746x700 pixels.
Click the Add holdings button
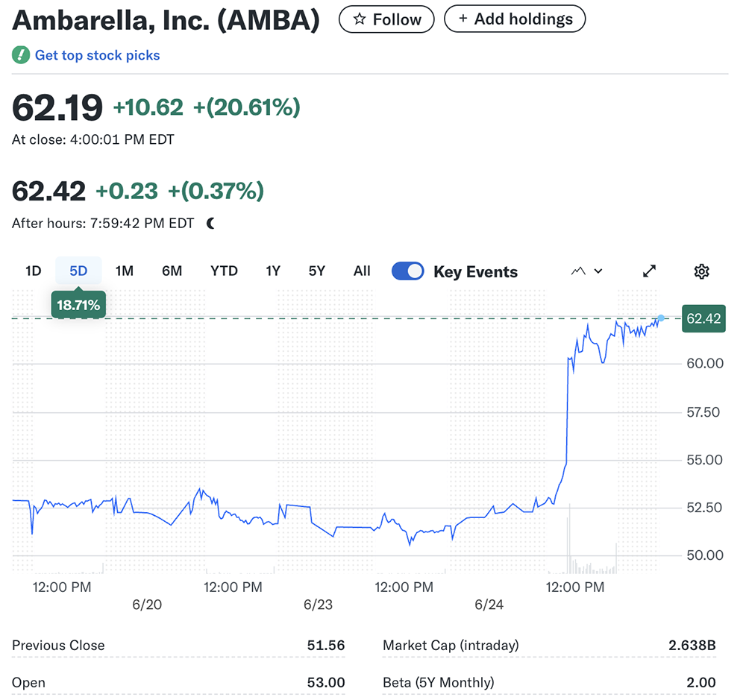pyautogui.click(x=515, y=19)
